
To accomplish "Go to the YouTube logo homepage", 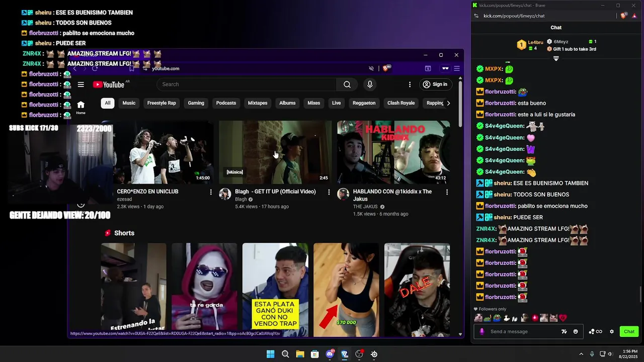I will pyautogui.click(x=109, y=84).
